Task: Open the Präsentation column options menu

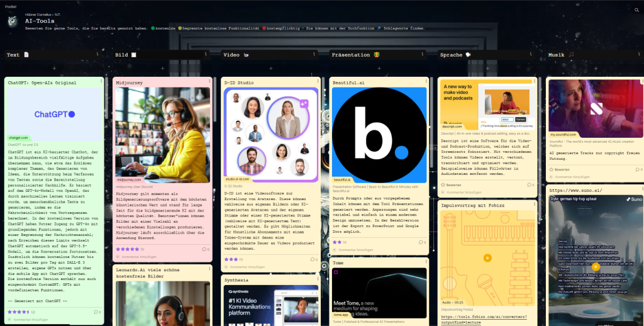Action: 423,54
